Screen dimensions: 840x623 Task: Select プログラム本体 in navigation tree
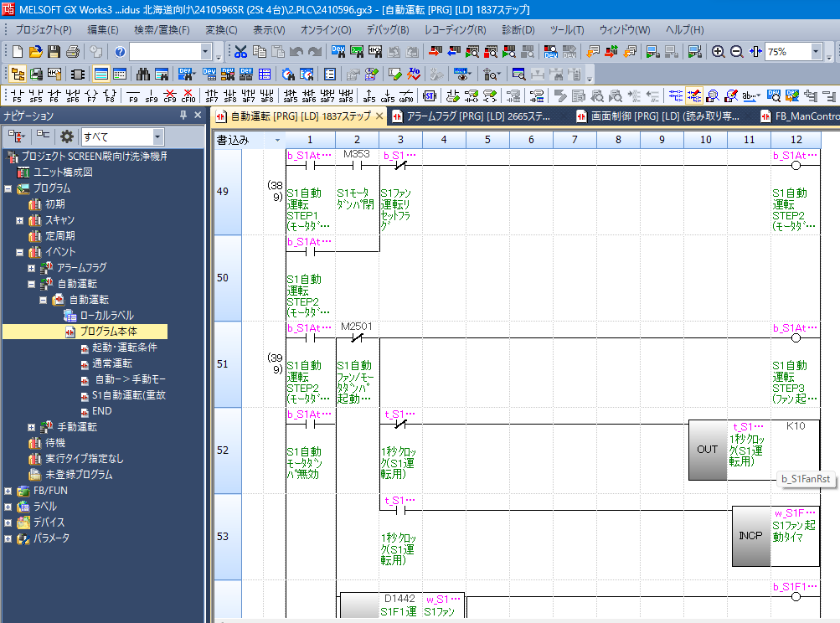(108, 332)
